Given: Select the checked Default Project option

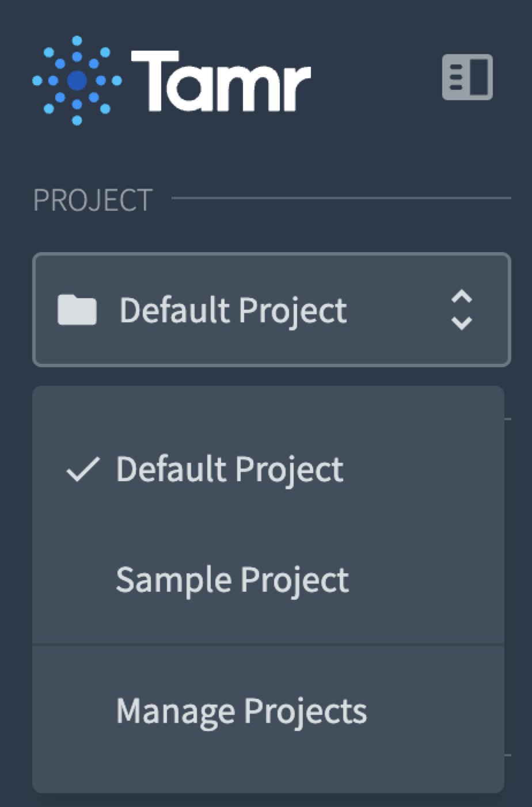Looking at the screenshot, I should coord(268,469).
